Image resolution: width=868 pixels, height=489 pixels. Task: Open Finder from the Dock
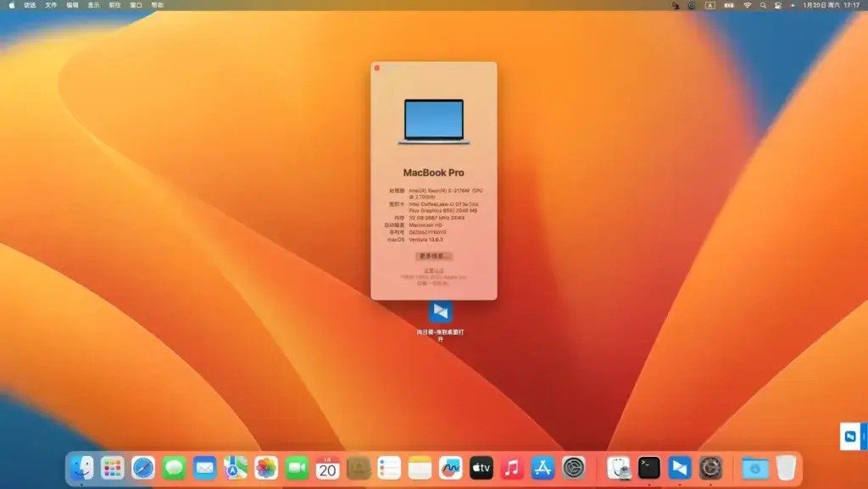82,468
